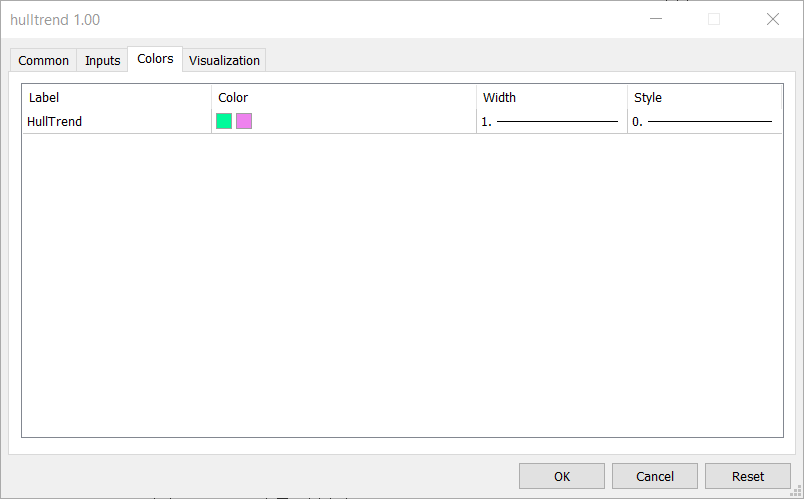Select the HullTrend label cell

point(117,122)
